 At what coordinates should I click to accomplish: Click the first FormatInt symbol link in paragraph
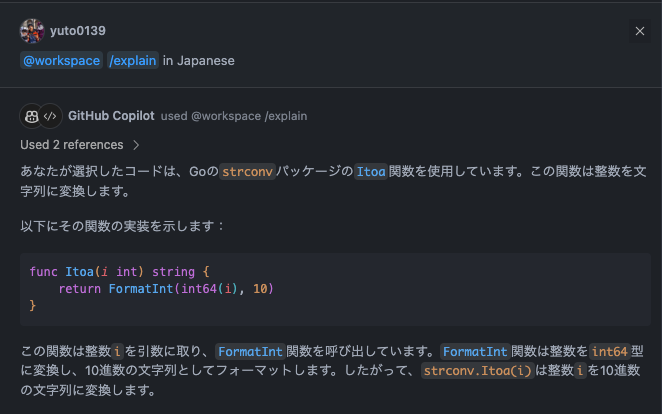[250, 352]
